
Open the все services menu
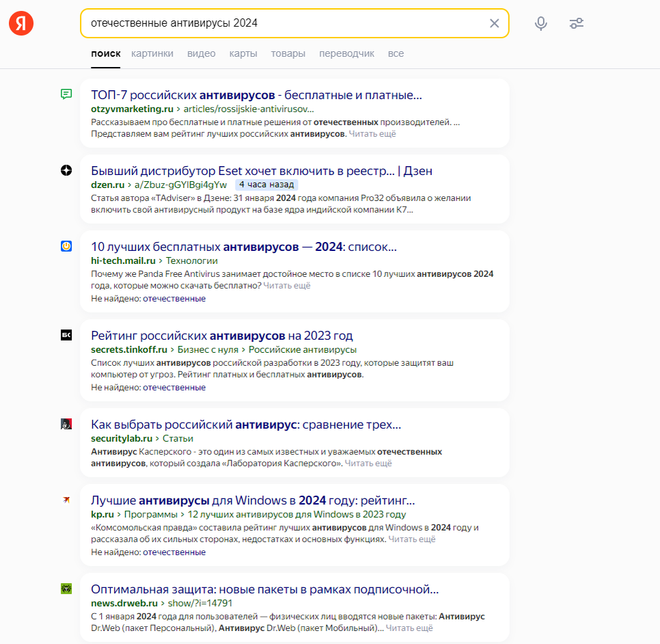pos(396,53)
